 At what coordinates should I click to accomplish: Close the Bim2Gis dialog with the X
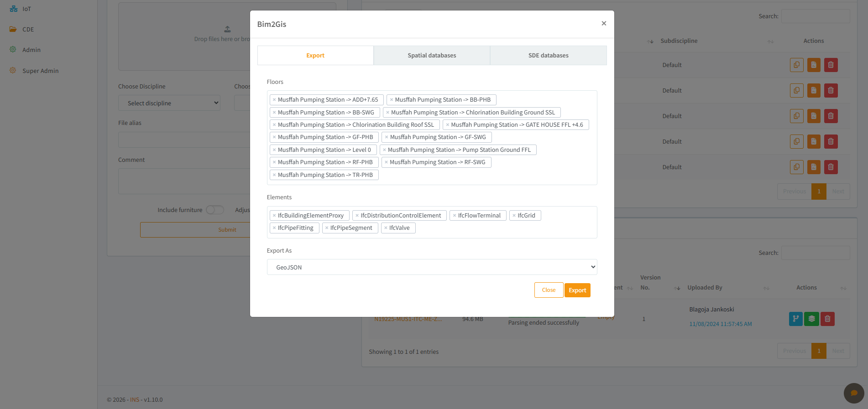click(x=604, y=23)
